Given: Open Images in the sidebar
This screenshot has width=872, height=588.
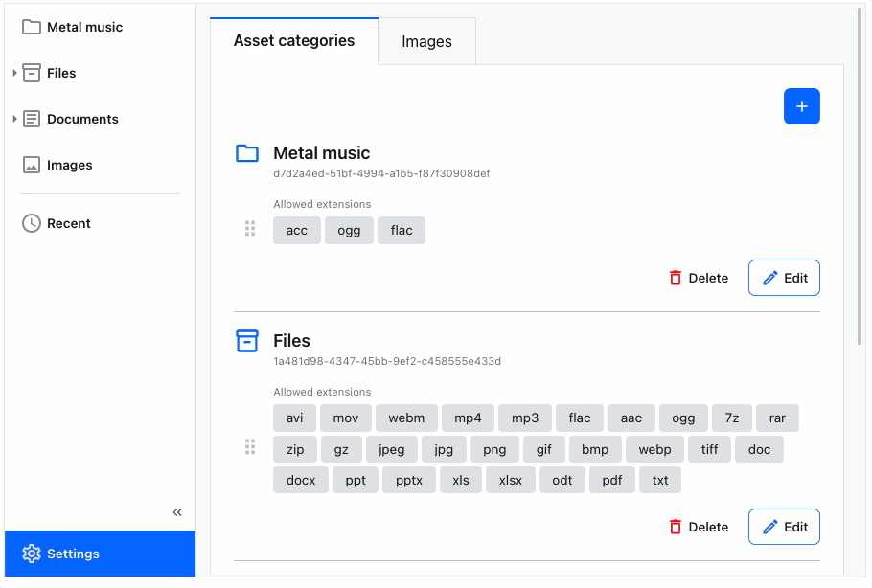Looking at the screenshot, I should 69,165.
